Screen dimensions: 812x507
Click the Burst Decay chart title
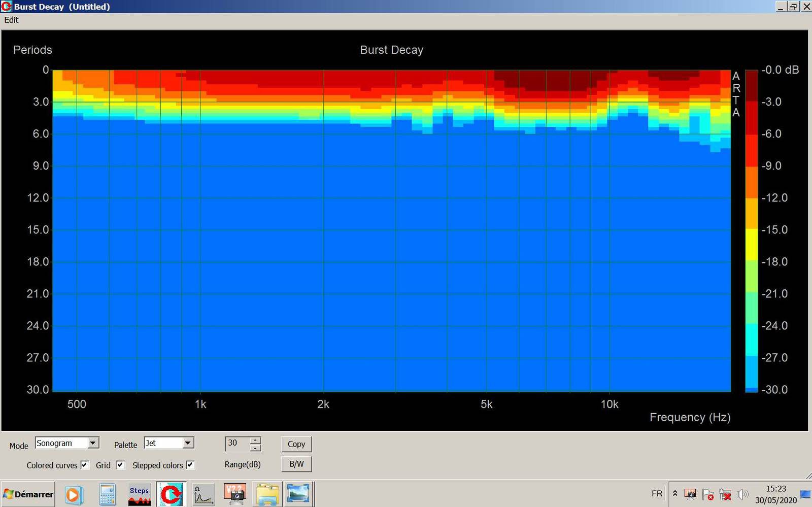[x=391, y=50]
